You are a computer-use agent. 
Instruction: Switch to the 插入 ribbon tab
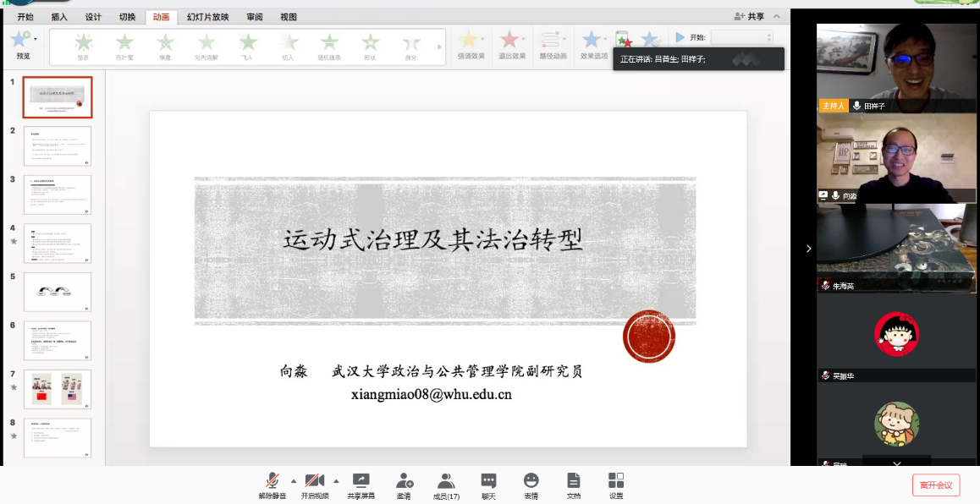point(59,17)
